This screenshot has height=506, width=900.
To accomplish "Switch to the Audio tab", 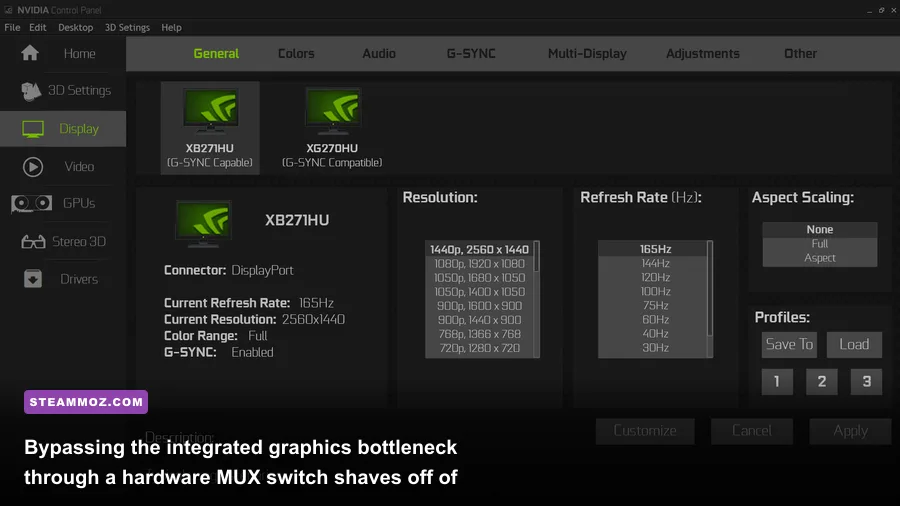I will coord(379,53).
